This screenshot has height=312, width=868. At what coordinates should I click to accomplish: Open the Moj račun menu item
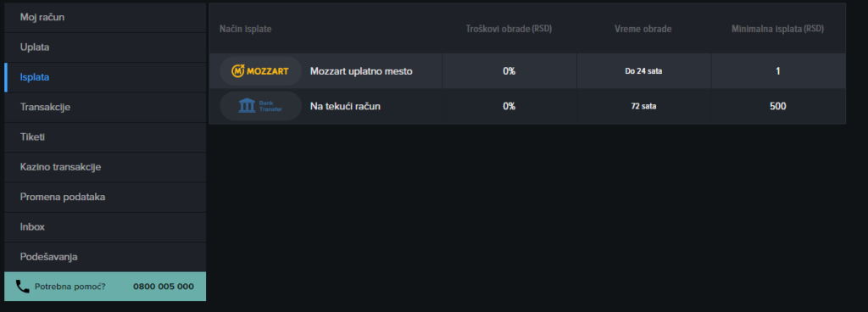pyautogui.click(x=105, y=17)
